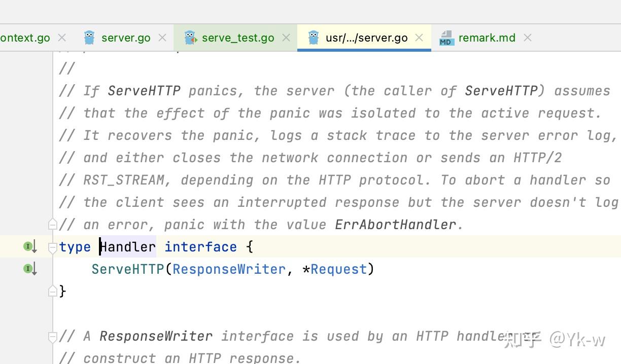Collapse the Handler interface code block
Screen dimensions: 621x364
point(53,246)
